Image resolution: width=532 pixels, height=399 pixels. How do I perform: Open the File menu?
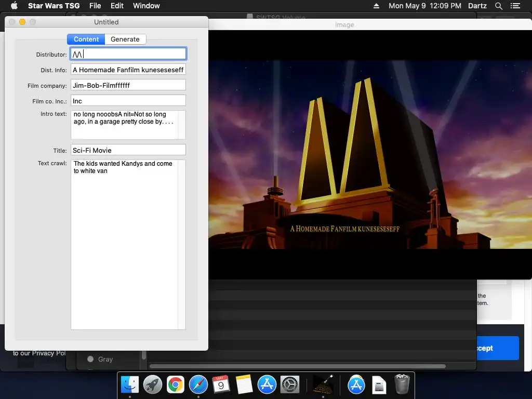tap(95, 6)
